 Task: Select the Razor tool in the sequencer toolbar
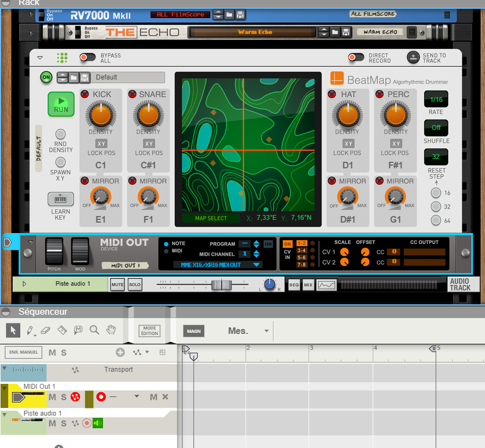(x=62, y=331)
